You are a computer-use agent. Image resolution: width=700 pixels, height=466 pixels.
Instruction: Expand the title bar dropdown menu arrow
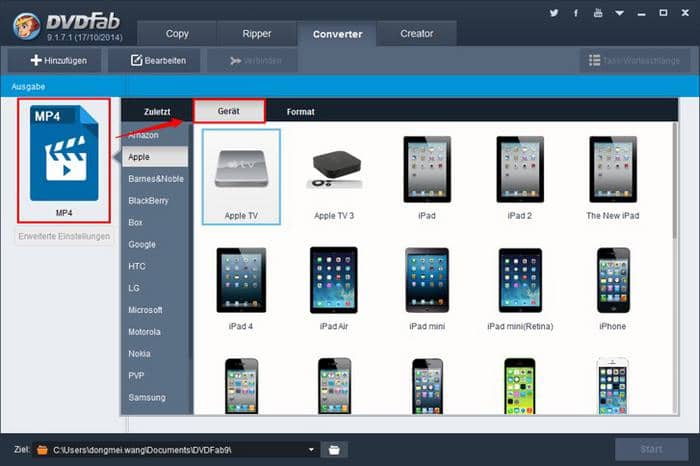tap(620, 14)
